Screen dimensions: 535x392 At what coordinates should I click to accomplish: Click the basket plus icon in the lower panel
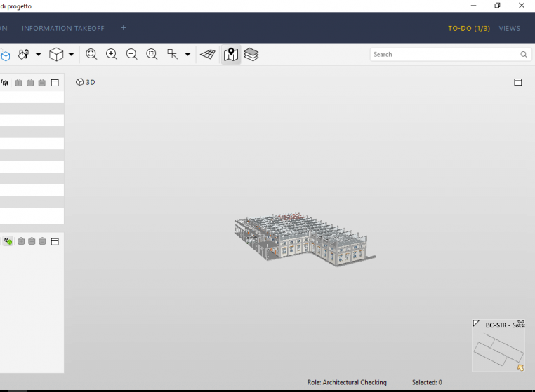(21, 241)
